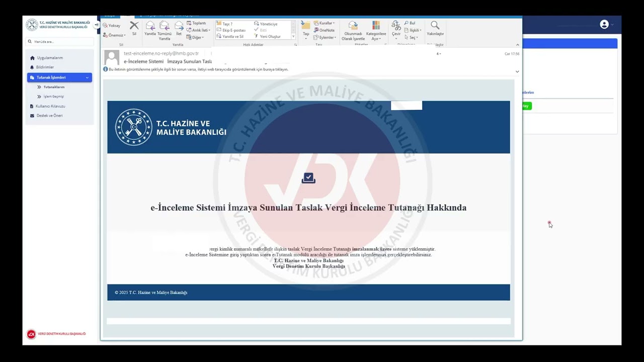Screen dimensions: 644x362
Task: Select the Taşı: ? quick step
Action: tap(224, 24)
